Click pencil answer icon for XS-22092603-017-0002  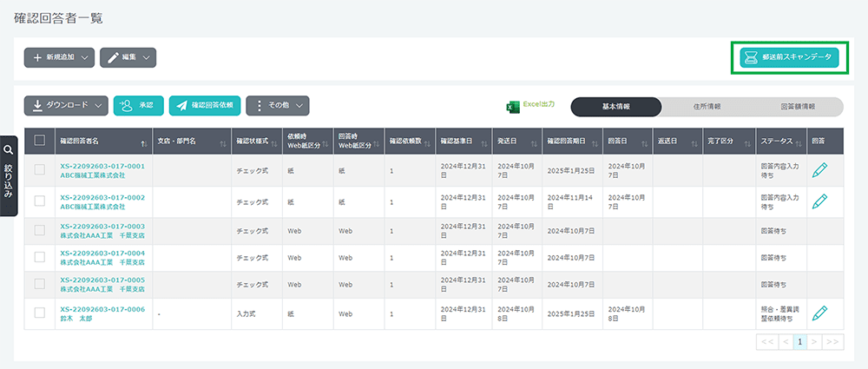(819, 201)
